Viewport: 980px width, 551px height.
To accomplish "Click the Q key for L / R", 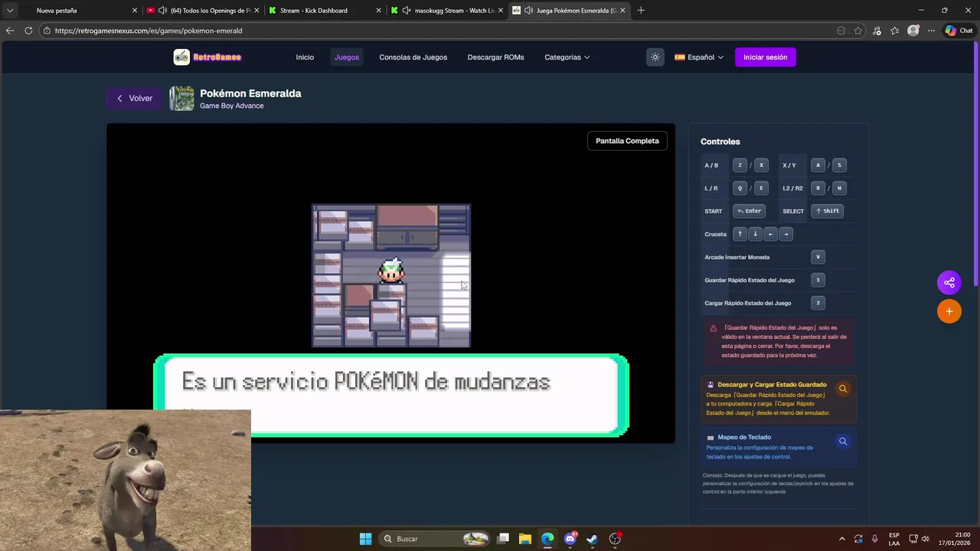I will 740,188.
